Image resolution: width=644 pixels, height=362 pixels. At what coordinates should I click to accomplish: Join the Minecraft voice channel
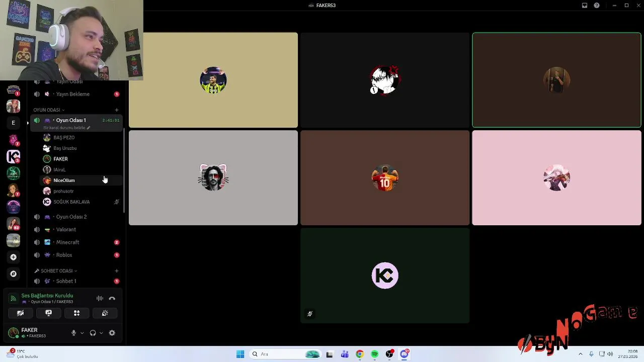(76, 242)
